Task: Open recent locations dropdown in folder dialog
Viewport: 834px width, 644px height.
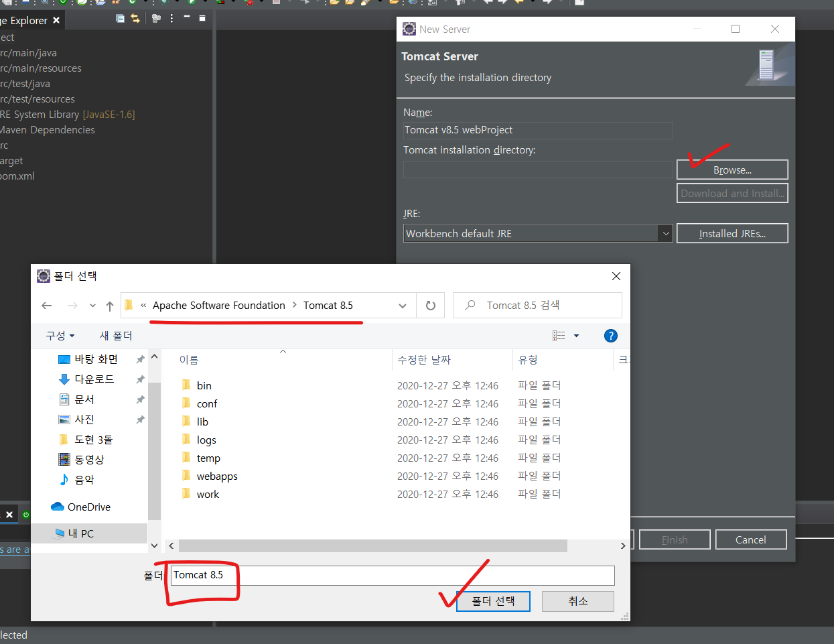Action: (x=92, y=306)
